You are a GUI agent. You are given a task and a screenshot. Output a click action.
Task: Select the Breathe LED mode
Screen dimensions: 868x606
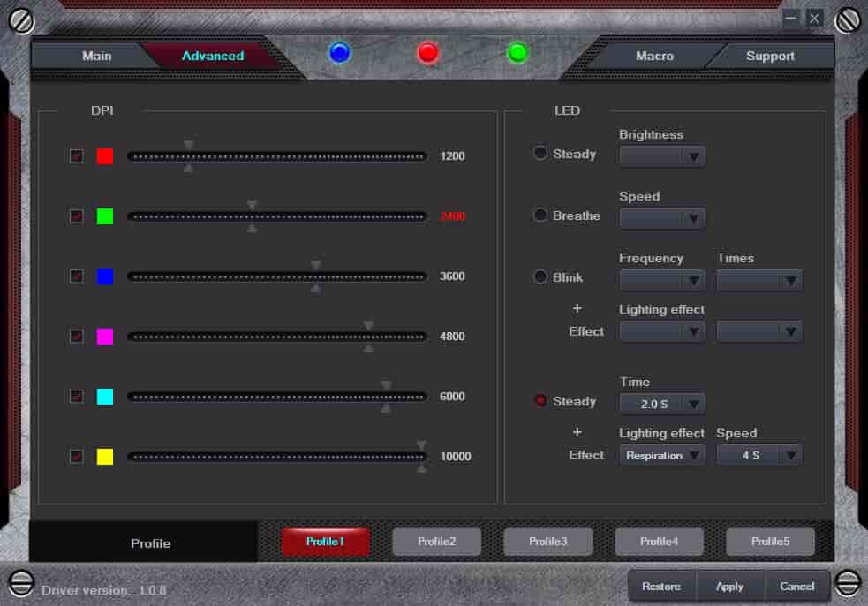click(540, 215)
